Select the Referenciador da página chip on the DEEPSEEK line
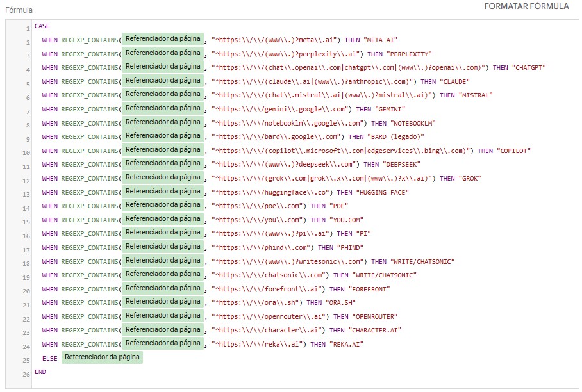 tap(163, 163)
